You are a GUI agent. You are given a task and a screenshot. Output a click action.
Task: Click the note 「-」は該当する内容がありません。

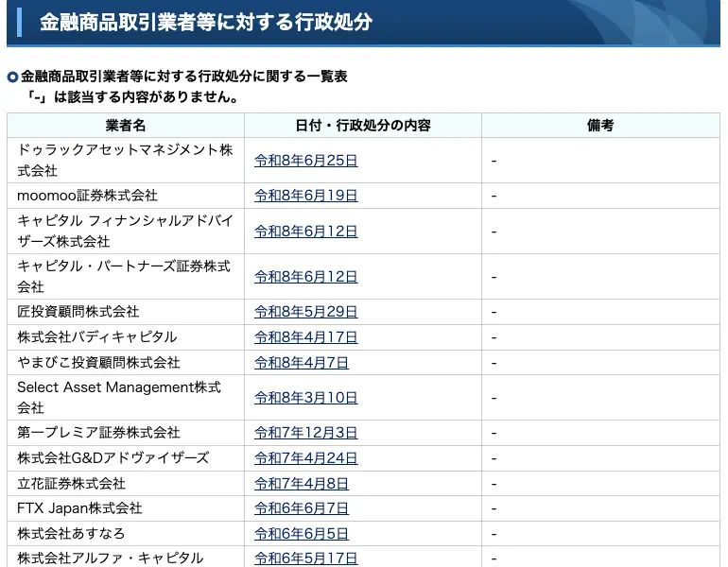click(x=132, y=97)
